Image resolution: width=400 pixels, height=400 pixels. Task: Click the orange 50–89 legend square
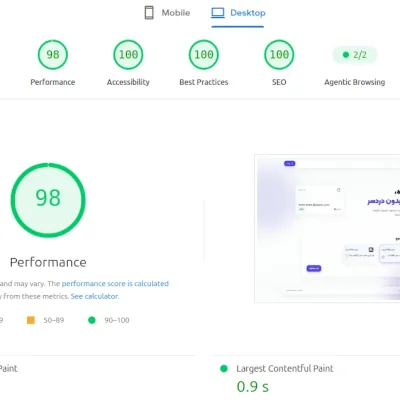pyautogui.click(x=31, y=320)
